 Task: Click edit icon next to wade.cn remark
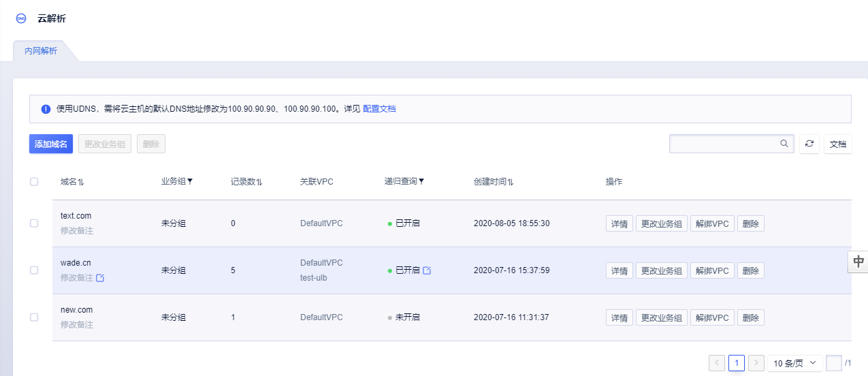pos(100,278)
